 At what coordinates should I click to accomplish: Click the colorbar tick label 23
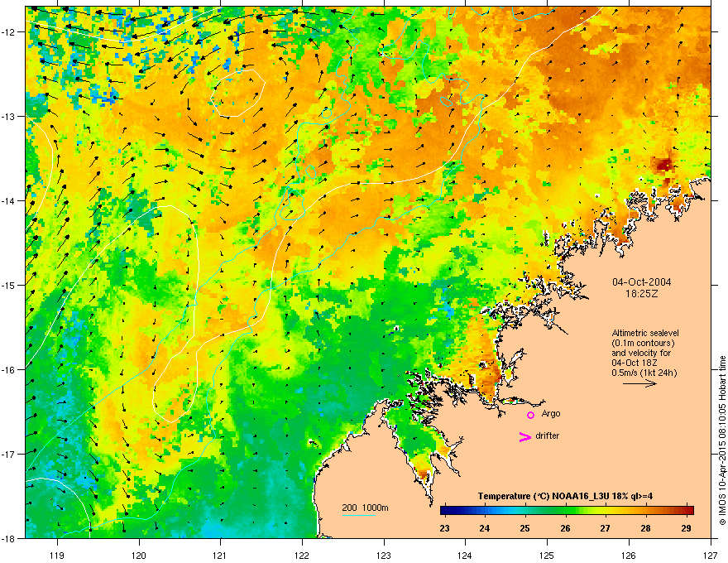[x=444, y=528]
